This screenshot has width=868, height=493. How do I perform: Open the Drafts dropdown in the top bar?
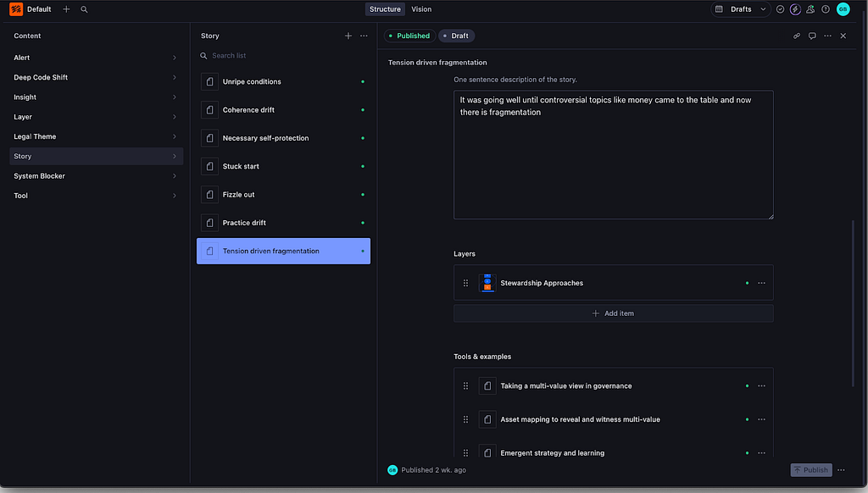(741, 9)
